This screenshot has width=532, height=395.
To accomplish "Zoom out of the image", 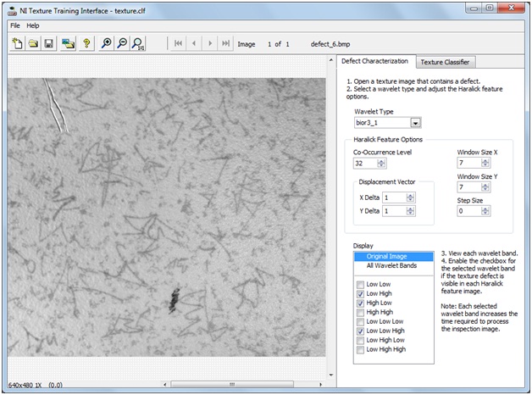I will coord(122,44).
